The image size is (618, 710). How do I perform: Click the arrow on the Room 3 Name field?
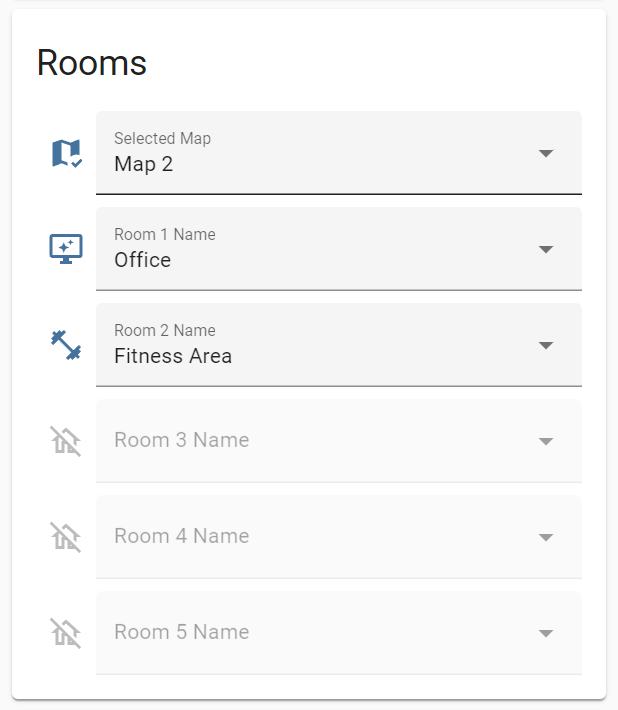pyautogui.click(x=546, y=441)
